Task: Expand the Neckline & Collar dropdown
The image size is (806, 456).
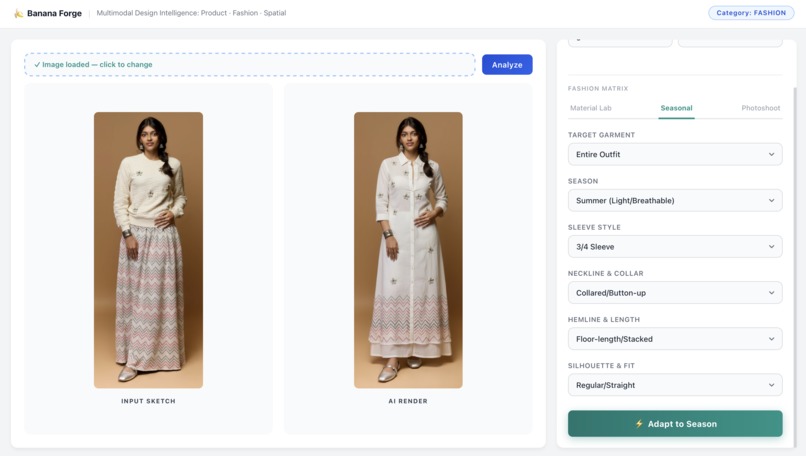Action: point(675,293)
